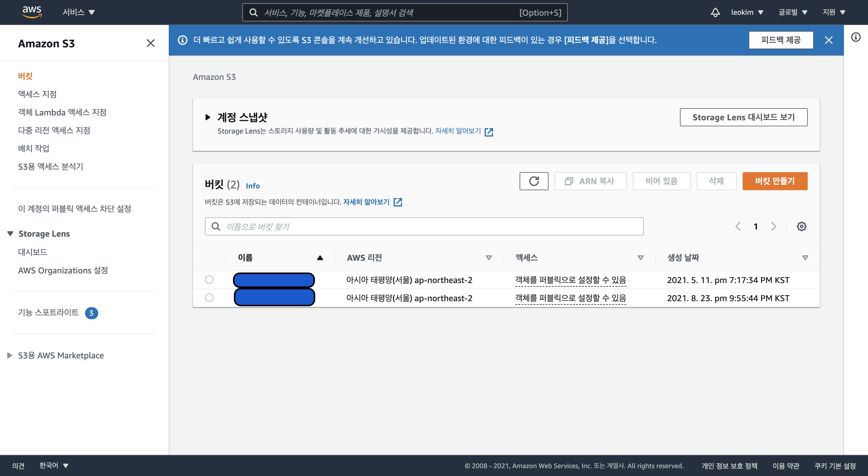Open the 한국어 language dropdown in footer
This screenshot has width=868, height=476.
[54, 465]
